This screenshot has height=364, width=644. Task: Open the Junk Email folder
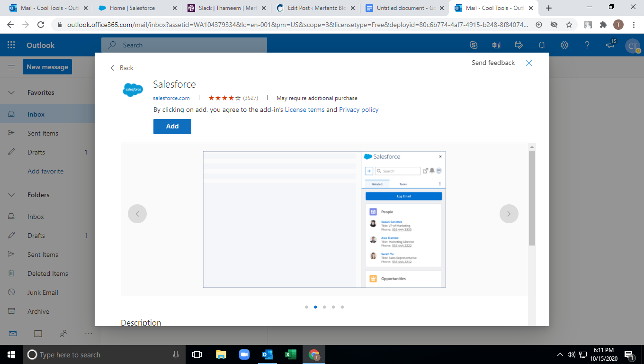[47, 292]
